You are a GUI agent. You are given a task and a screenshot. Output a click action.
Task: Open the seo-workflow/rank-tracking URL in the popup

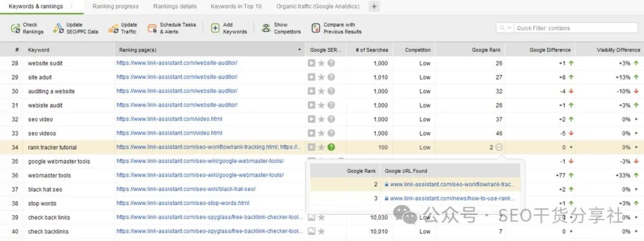click(452, 185)
